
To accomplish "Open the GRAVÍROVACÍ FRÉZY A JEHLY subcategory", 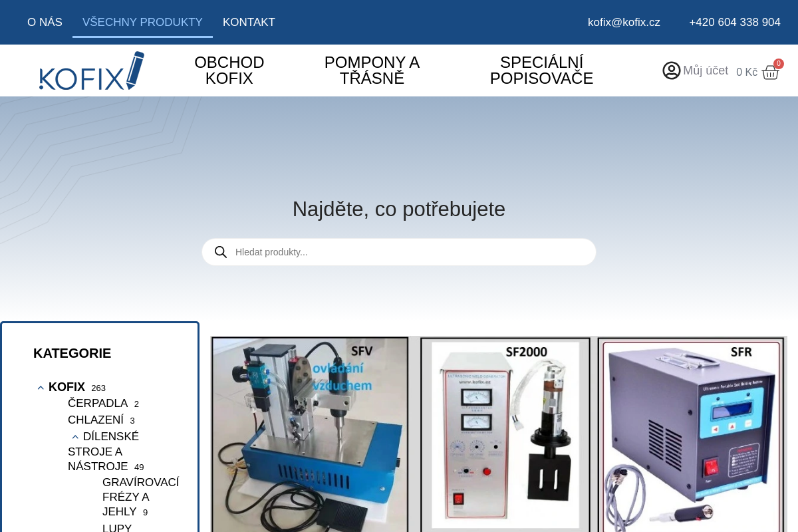I will tap(140, 497).
